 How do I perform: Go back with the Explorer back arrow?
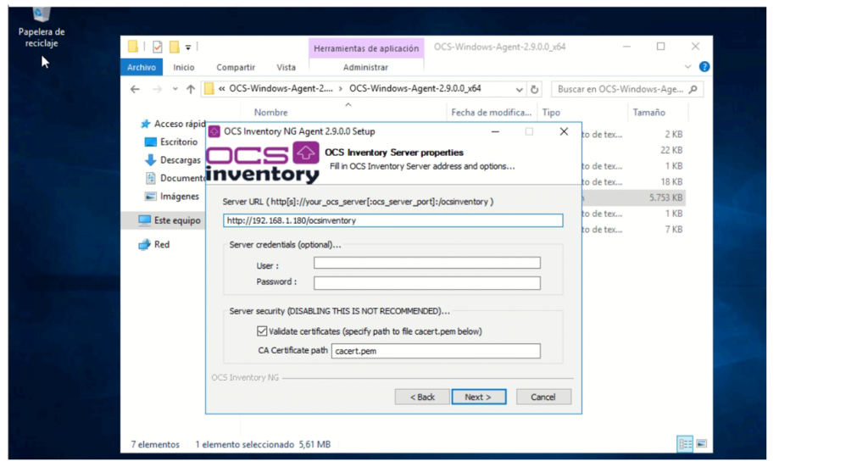135,89
